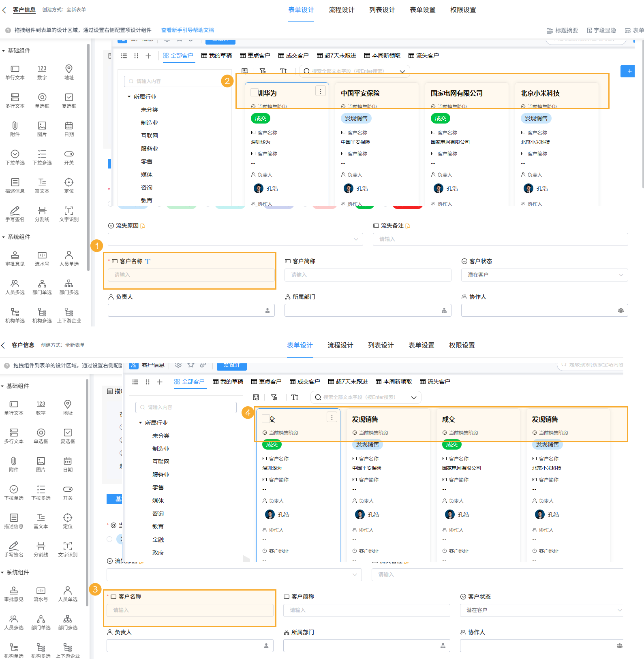Screen dimensions: 644x659
Task: Open three-dot menu on the 华为 card
Action: click(x=320, y=92)
